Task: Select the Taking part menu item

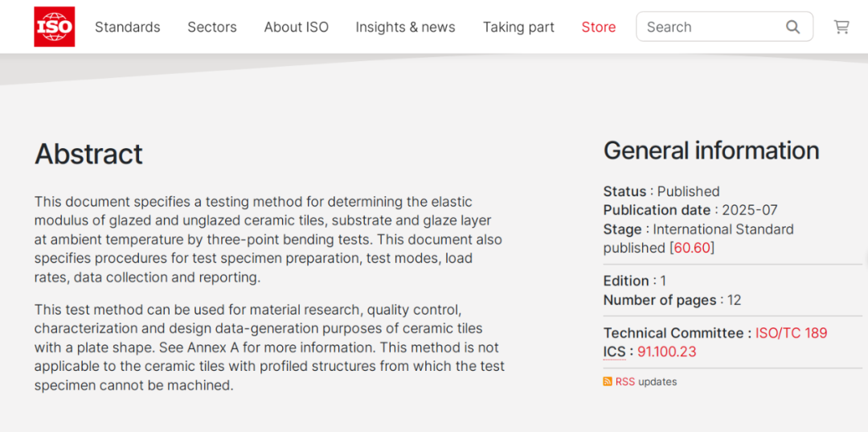Action: click(518, 27)
